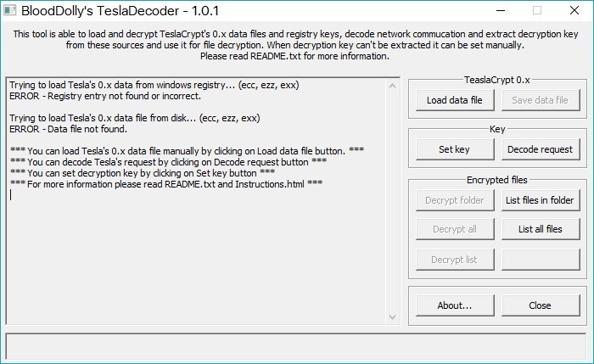Click the window title BloodDolly's TeslaDecoder - 1.0.1
This screenshot has width=594, height=364.
click(x=120, y=10)
